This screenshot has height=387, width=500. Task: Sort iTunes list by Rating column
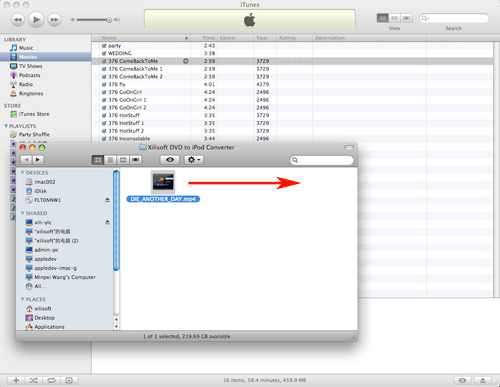coord(294,38)
